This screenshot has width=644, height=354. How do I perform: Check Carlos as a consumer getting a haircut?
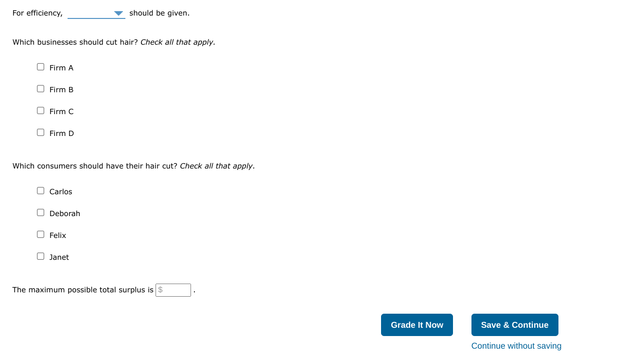40,190
